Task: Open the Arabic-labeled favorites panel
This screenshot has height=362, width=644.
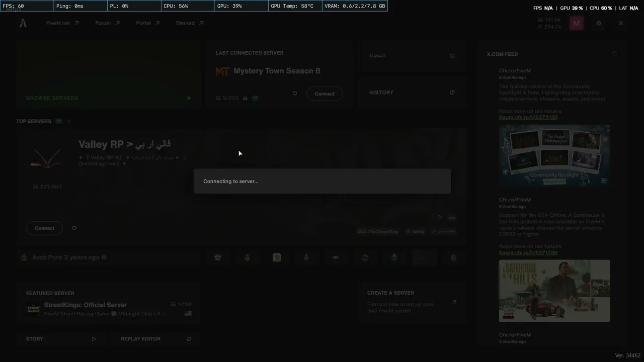Action: (412, 56)
